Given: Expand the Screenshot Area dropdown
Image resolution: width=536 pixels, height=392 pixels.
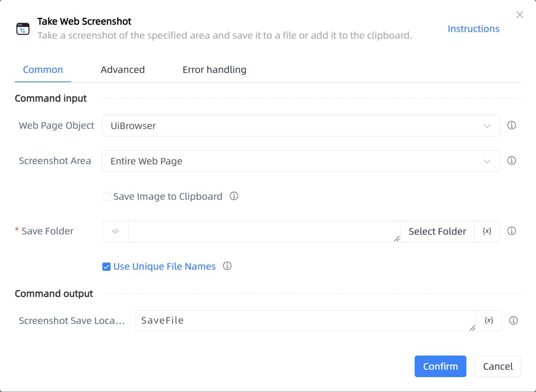Looking at the screenshot, I should 301,161.
